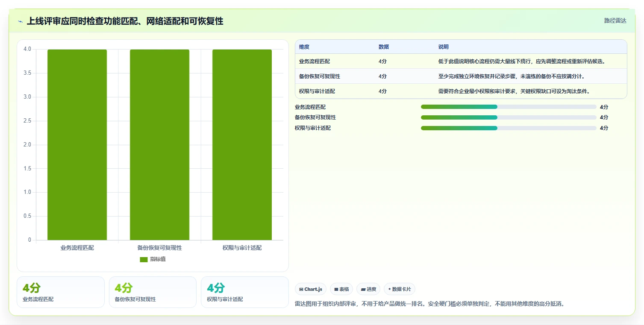Click the 备份恢复可复现性 progress bar
The image size is (644, 325).
coord(509,117)
